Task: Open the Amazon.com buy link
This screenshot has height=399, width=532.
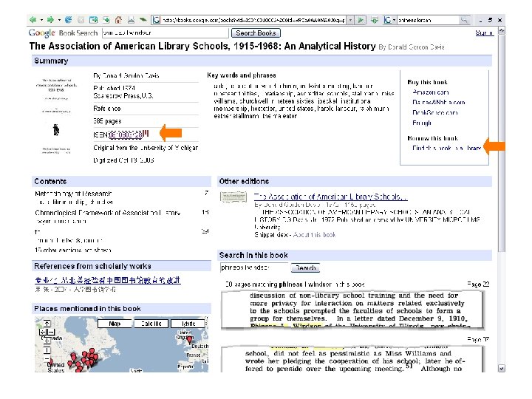Action: (x=431, y=92)
